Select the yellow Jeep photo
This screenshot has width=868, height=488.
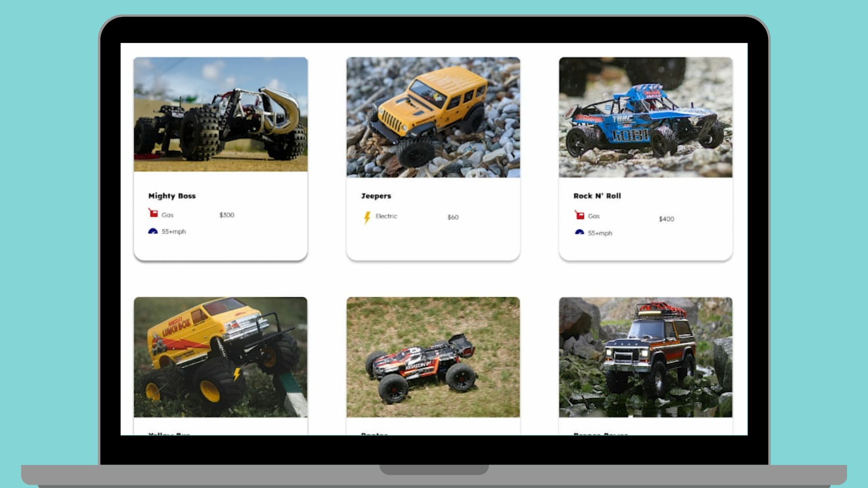[433, 117]
